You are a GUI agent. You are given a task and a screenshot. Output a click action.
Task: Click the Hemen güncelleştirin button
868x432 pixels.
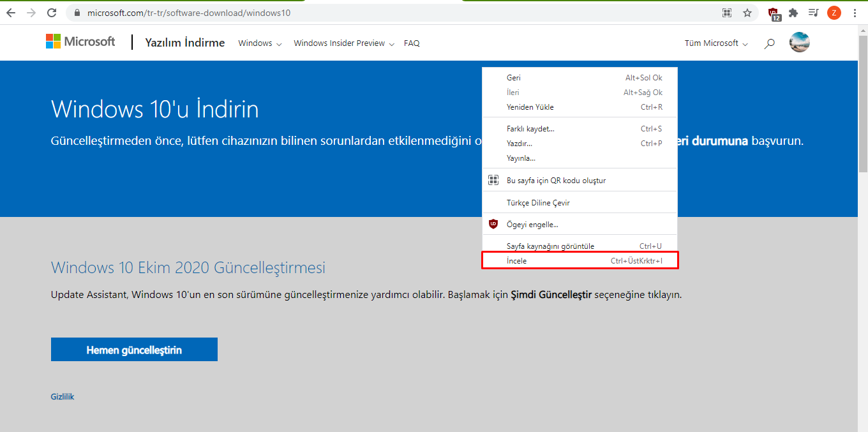coord(134,350)
